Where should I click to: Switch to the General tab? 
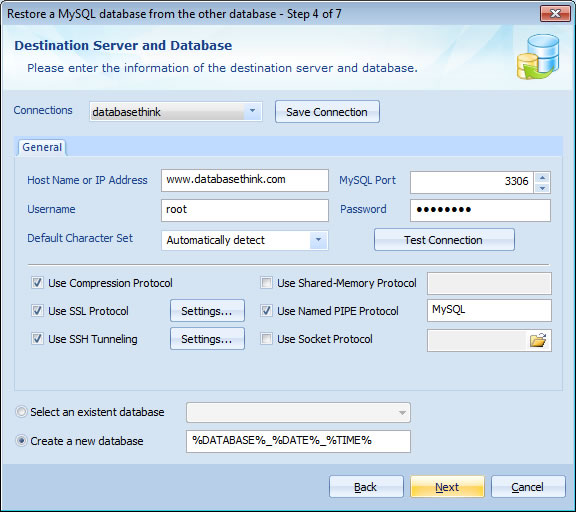[x=42, y=147]
